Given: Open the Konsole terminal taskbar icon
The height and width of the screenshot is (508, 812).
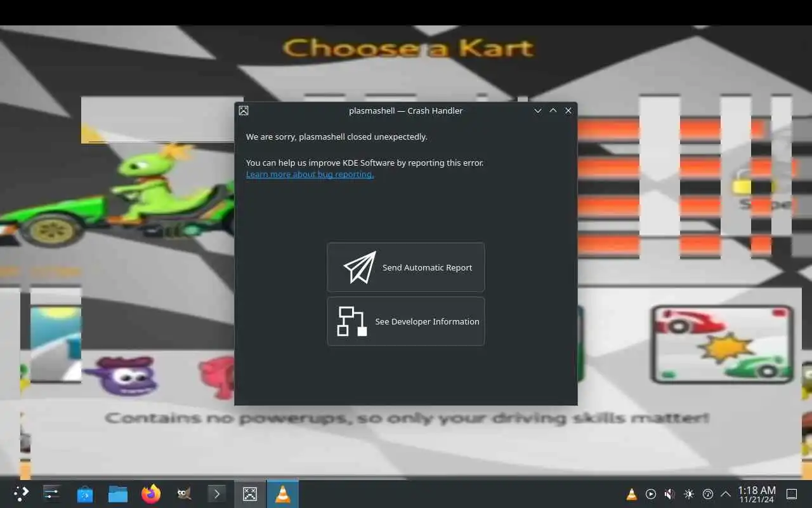Looking at the screenshot, I should tap(217, 493).
